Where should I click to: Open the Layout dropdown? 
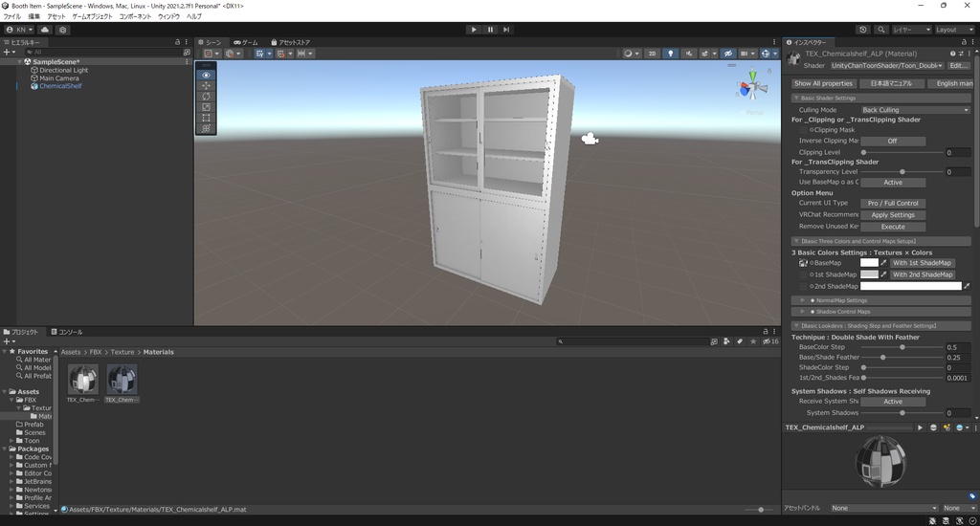[954, 30]
